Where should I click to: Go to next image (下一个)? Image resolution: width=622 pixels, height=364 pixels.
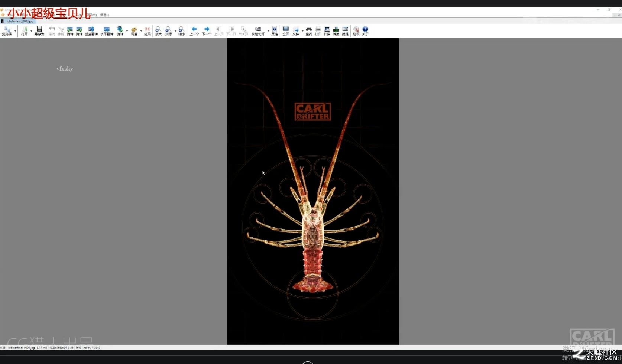[207, 31]
